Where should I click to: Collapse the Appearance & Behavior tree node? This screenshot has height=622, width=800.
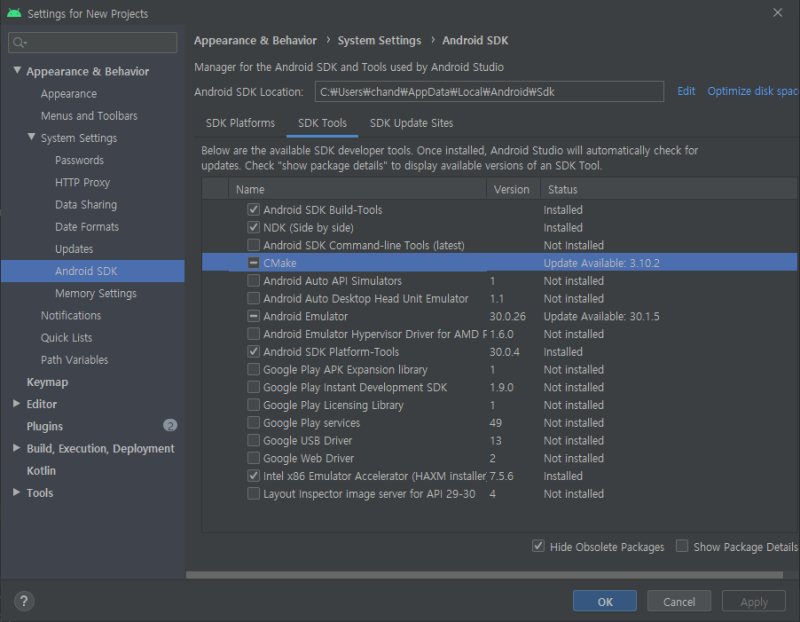click(17, 71)
